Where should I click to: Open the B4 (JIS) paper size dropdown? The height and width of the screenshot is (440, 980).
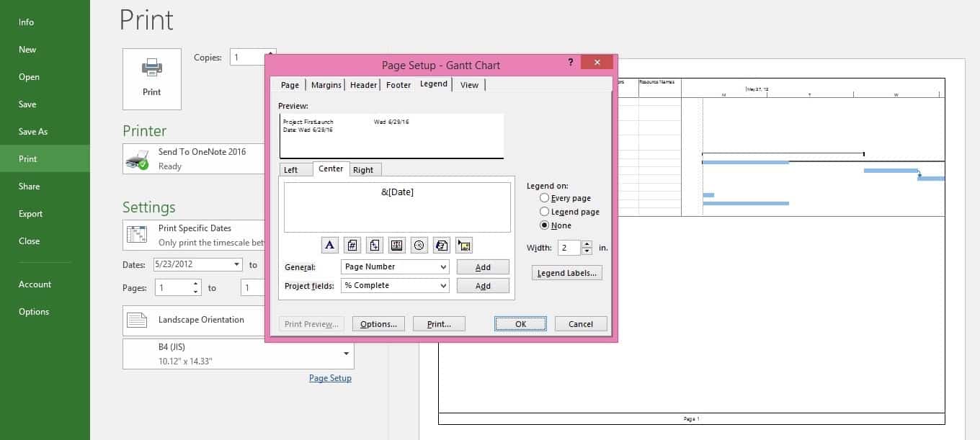coord(346,354)
